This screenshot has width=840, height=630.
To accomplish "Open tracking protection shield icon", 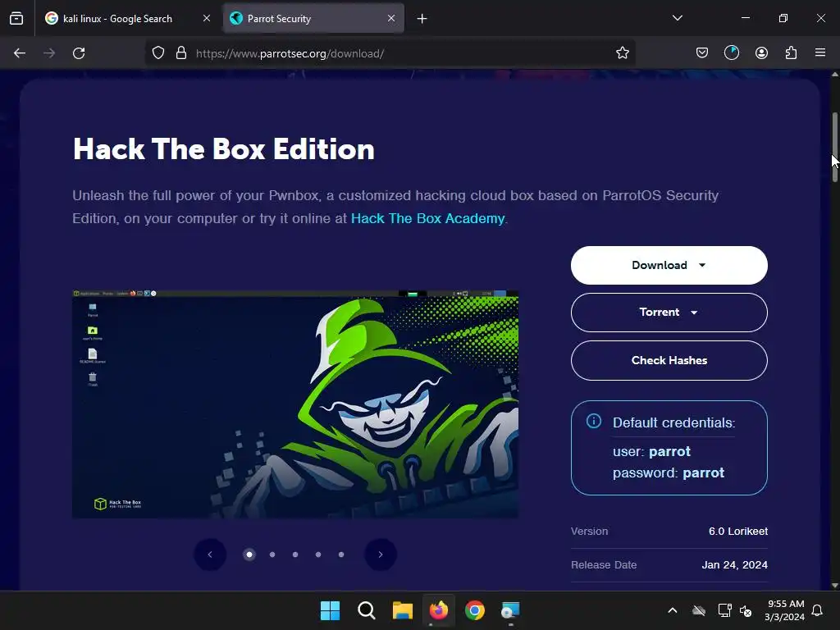I will click(x=158, y=53).
